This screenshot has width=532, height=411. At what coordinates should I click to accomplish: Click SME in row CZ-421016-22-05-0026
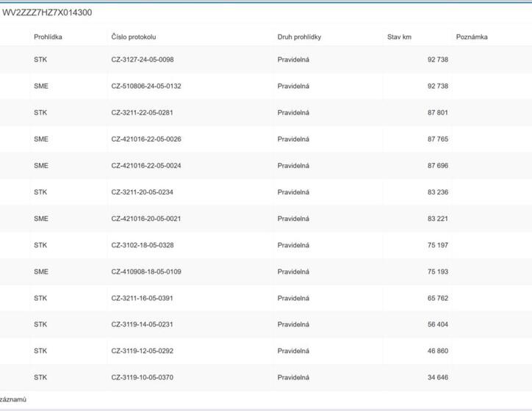coord(41,139)
